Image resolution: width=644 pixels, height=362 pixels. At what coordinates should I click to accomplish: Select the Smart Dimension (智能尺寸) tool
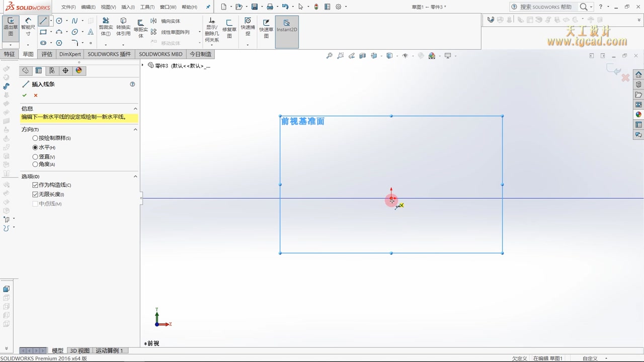pos(28,27)
